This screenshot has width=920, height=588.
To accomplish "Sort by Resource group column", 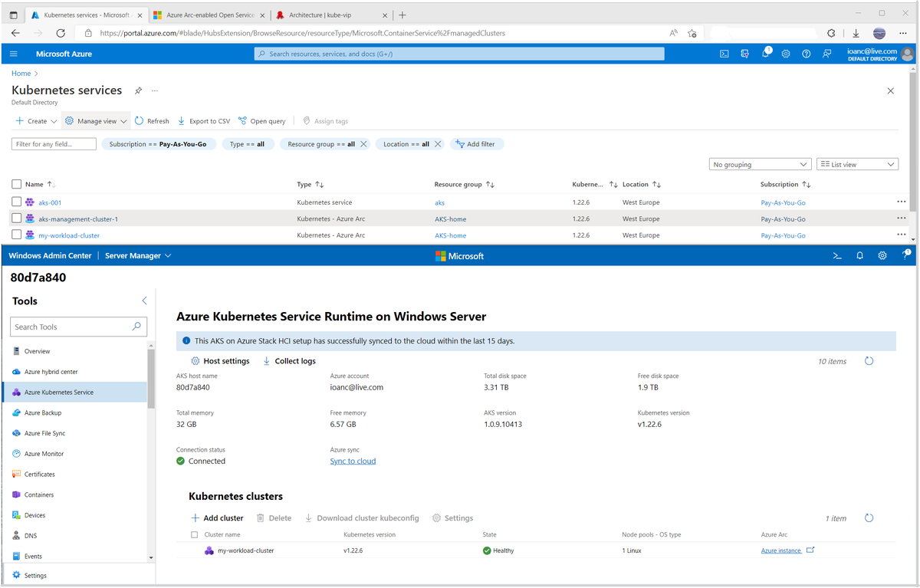I will (x=464, y=184).
